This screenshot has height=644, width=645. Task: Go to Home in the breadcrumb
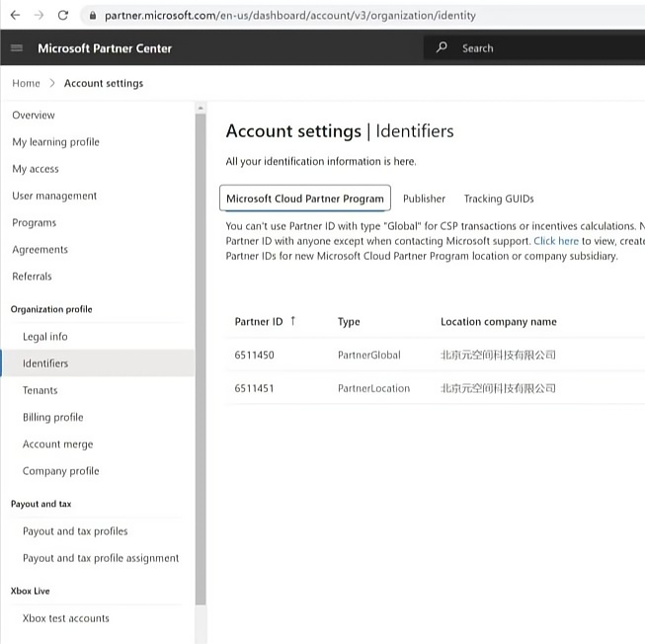26,84
